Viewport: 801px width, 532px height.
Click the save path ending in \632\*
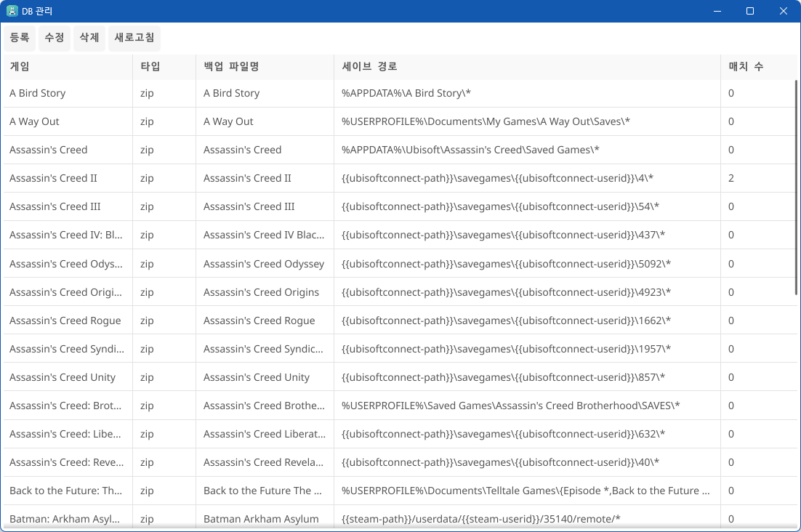pos(503,434)
